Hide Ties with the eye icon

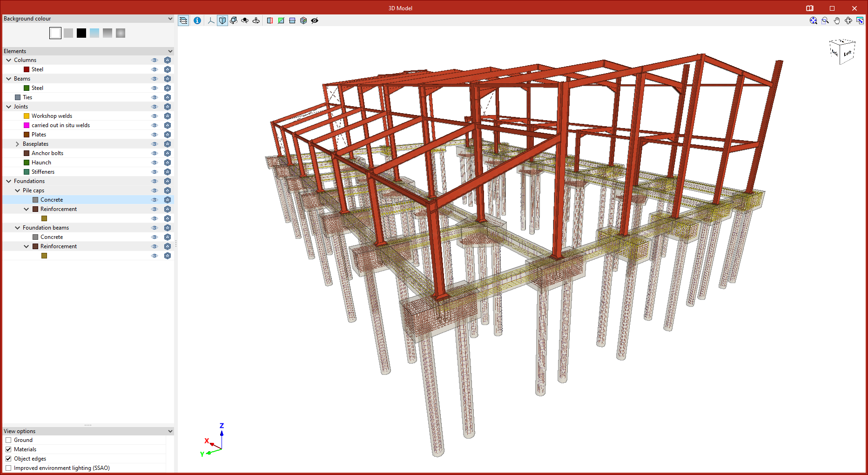(155, 97)
